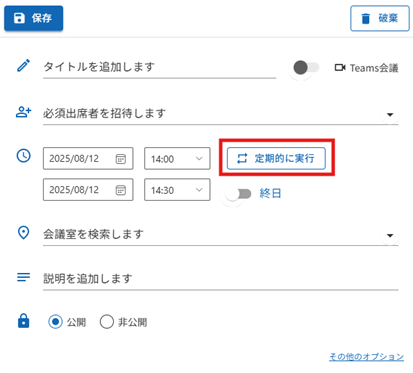Open the その他のオプション link
Viewport: 413px width, 373px height.
pyautogui.click(x=366, y=357)
